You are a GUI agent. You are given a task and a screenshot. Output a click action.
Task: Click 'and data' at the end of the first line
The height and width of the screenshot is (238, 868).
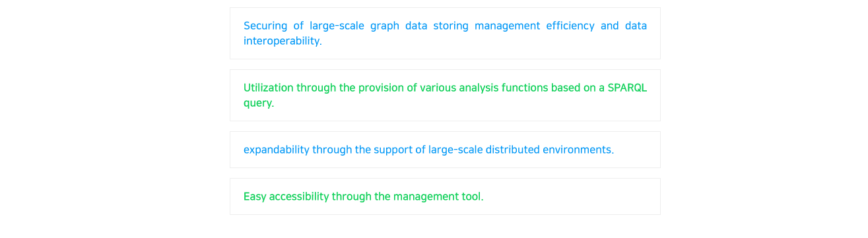coord(624,26)
